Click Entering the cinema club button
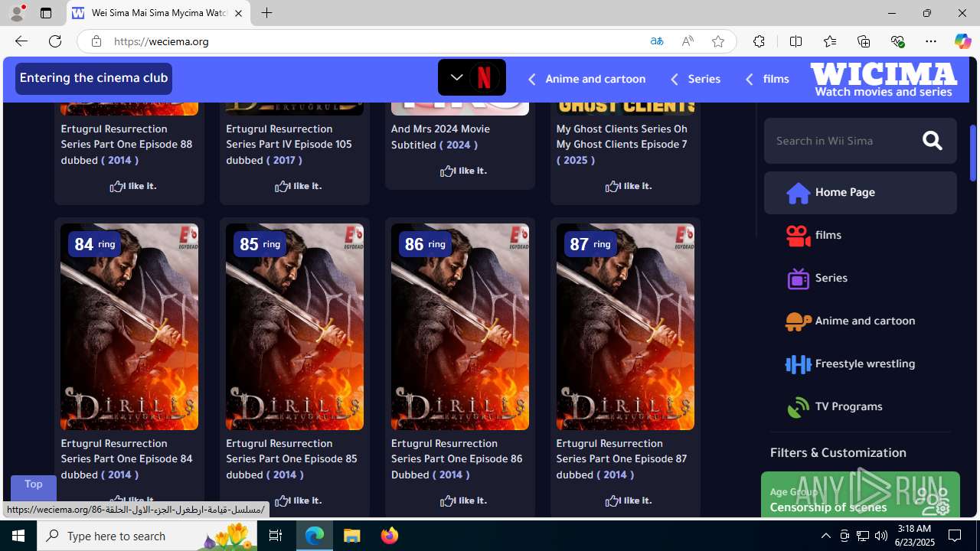This screenshot has width=980, height=551. click(x=93, y=78)
